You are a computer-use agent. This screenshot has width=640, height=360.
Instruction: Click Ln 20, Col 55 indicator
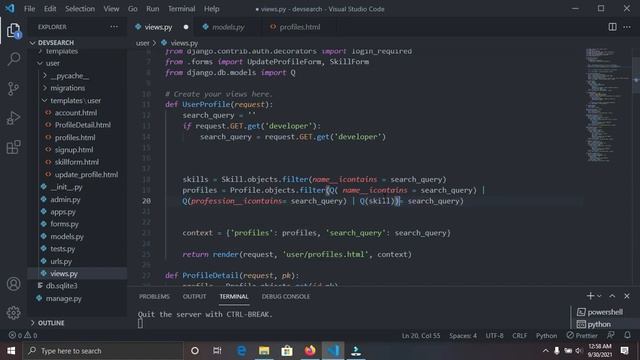click(421, 335)
